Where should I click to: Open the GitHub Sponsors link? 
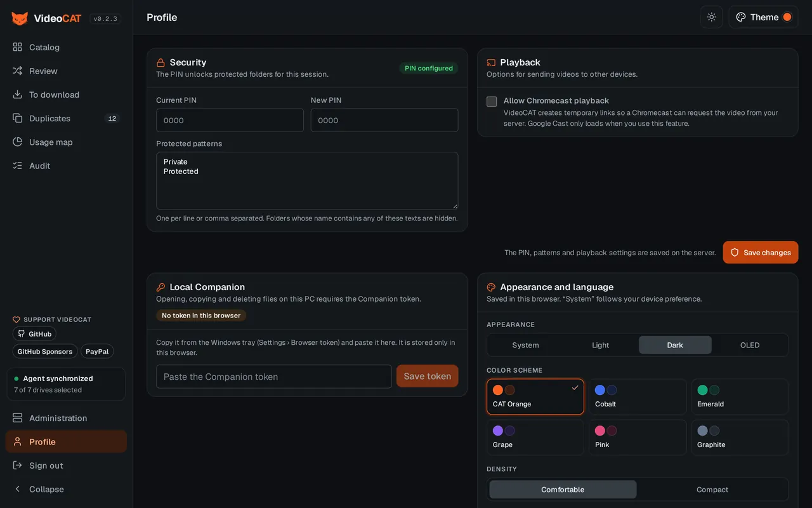point(44,351)
